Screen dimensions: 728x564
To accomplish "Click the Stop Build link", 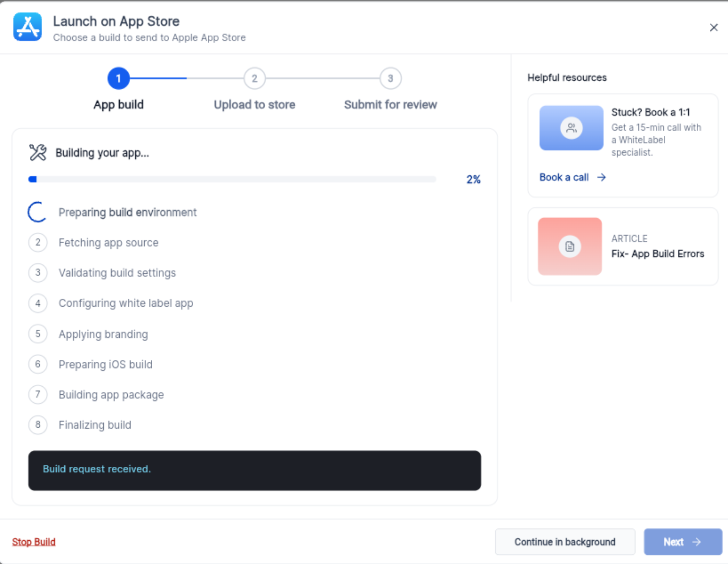I will coord(34,542).
